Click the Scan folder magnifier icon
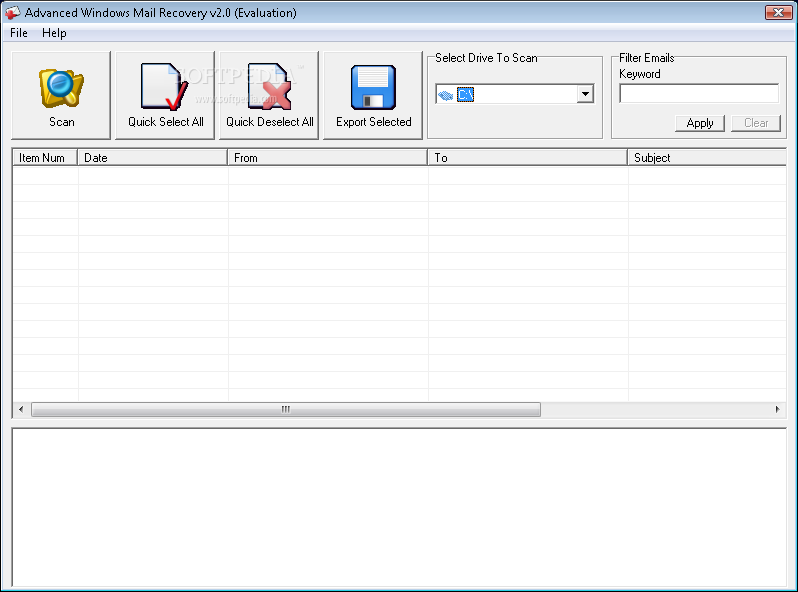This screenshot has width=798, height=592. (x=61, y=87)
